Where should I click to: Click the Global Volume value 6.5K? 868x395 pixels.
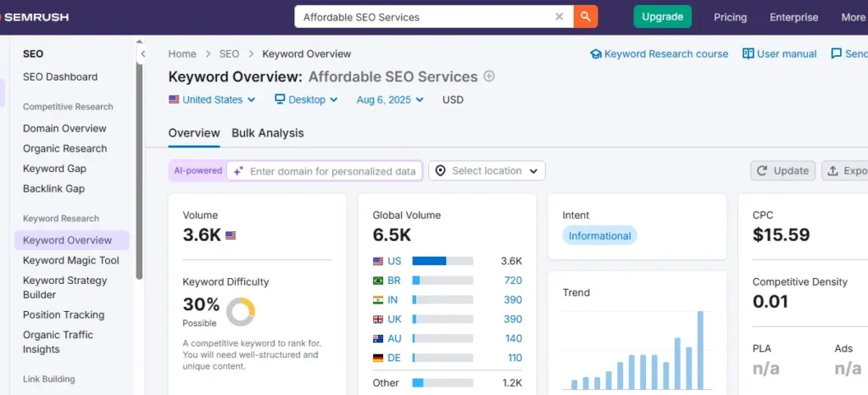(x=392, y=235)
